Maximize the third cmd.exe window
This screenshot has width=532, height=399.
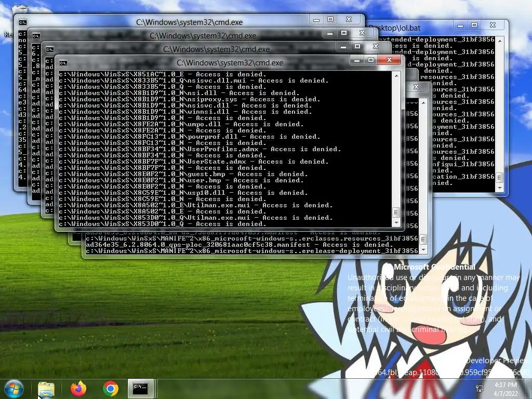(357, 46)
